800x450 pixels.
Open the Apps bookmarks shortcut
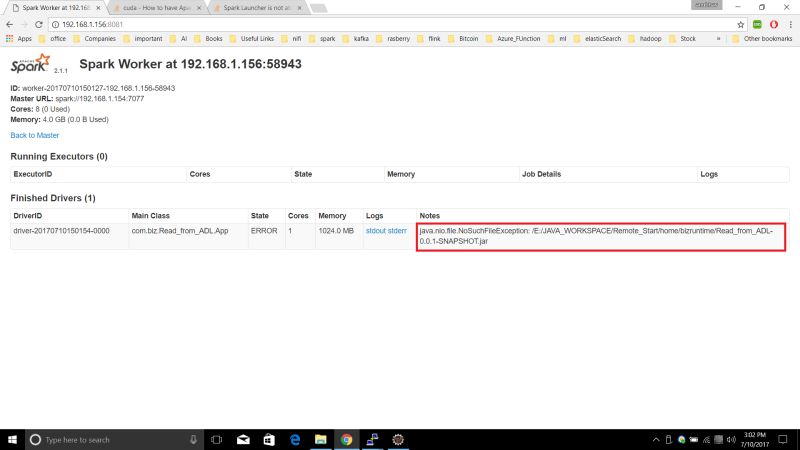point(19,39)
